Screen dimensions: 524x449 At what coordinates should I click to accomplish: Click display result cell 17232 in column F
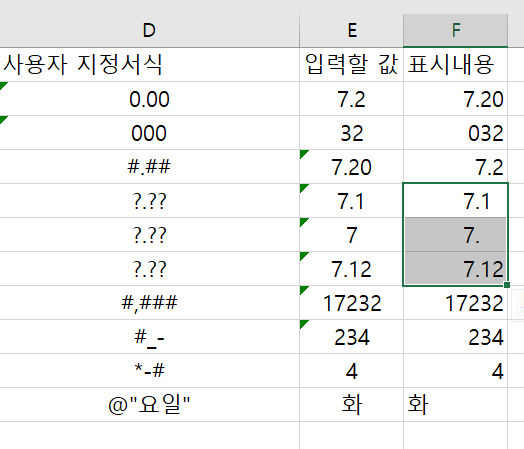coord(455,303)
